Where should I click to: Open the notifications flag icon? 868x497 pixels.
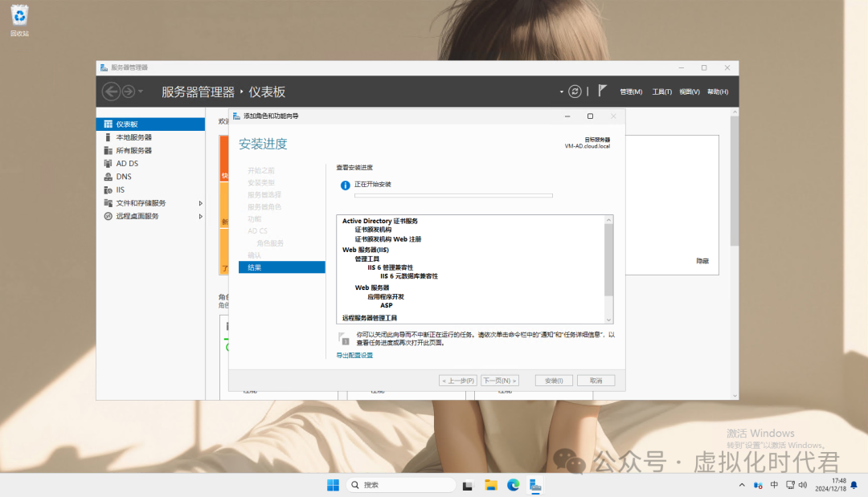pos(603,92)
